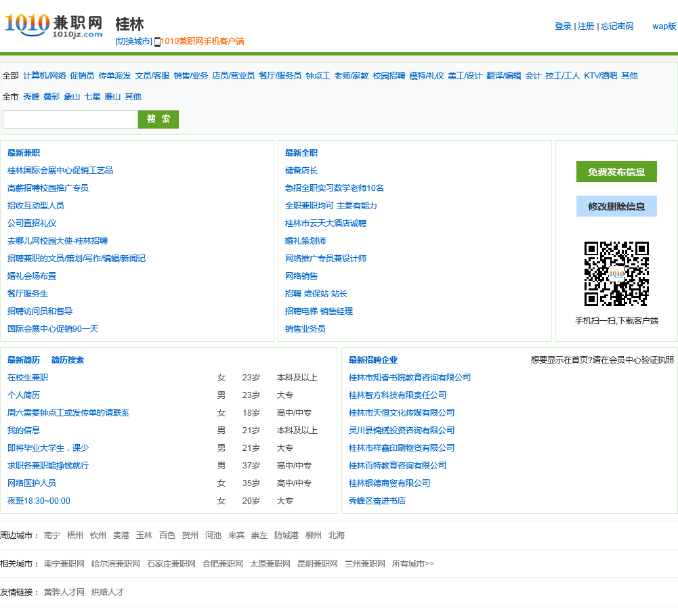Select 计算机/网络 category
This screenshot has height=616, width=678.
[45, 76]
